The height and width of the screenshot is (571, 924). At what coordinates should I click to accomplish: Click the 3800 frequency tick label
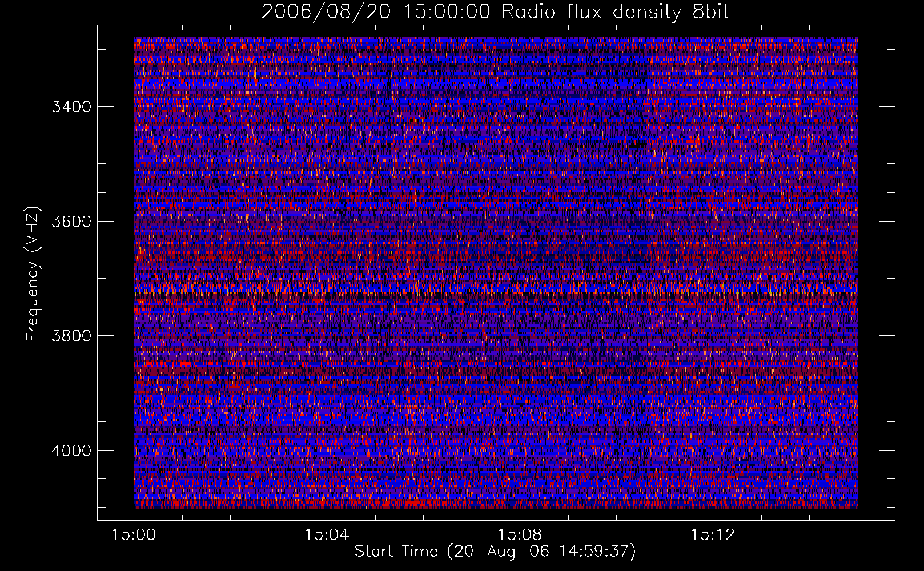[x=71, y=336]
